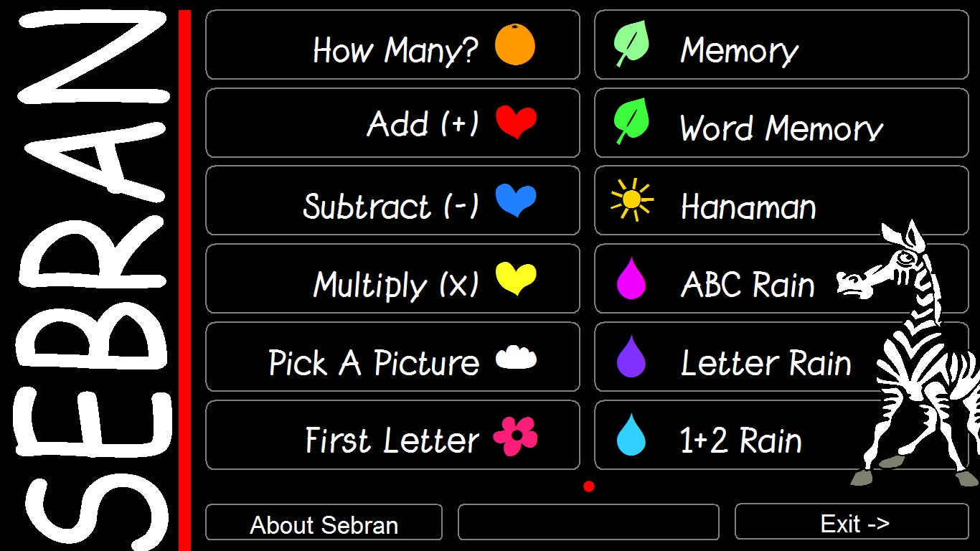
Task: Start the Subtract (-) exercise
Action: 390,207
